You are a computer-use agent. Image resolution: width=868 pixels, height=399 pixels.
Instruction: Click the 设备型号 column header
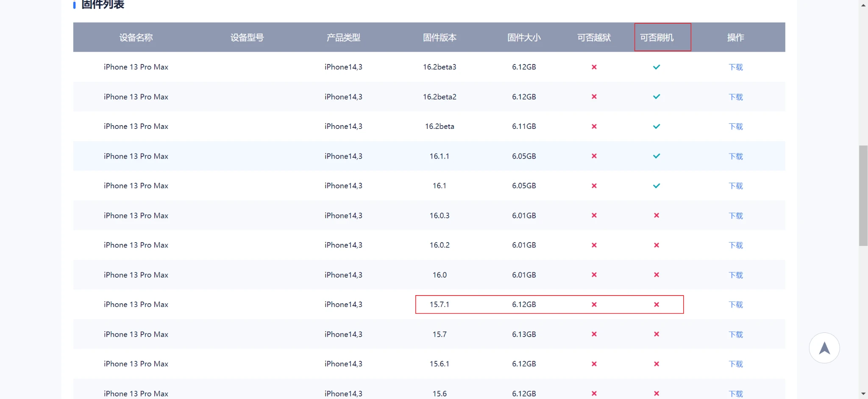[x=247, y=37]
